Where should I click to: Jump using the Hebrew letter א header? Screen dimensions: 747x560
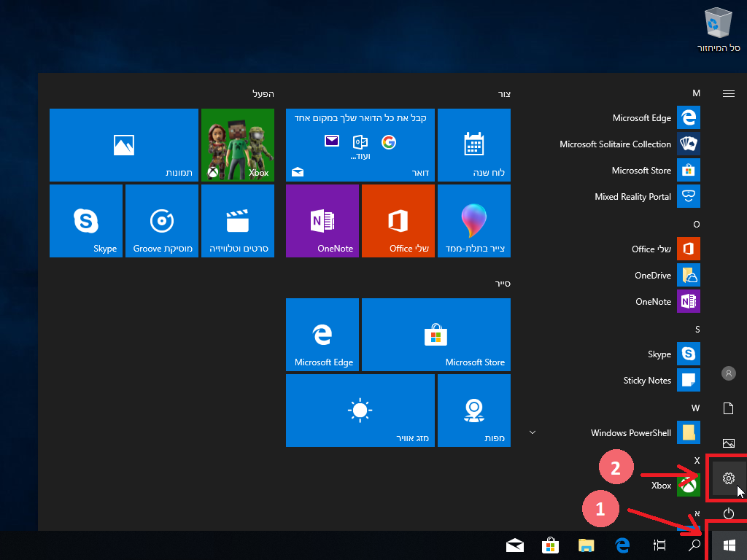[x=697, y=513]
